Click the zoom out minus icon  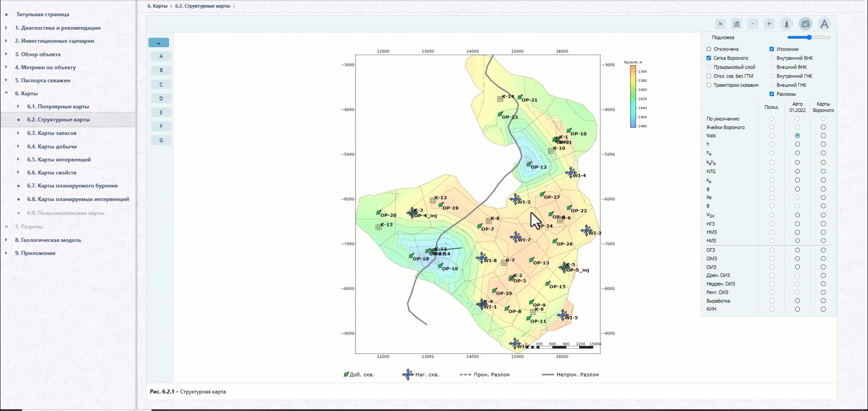753,24
